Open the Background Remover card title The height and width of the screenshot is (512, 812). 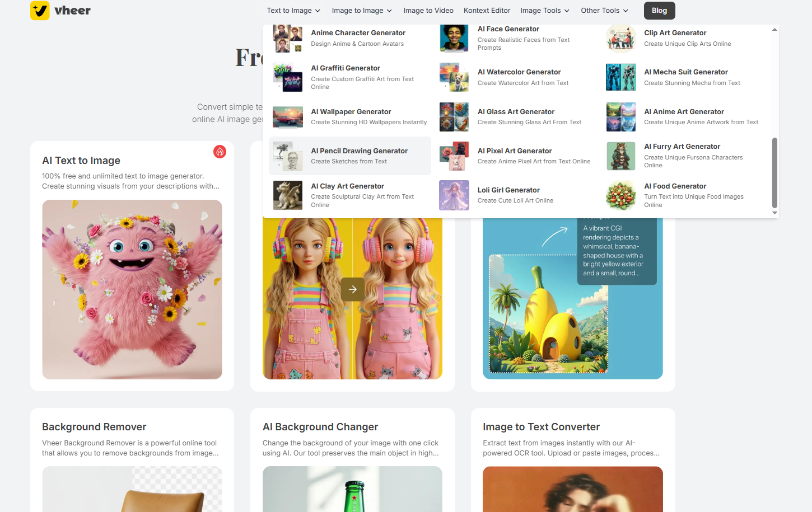[x=94, y=427]
